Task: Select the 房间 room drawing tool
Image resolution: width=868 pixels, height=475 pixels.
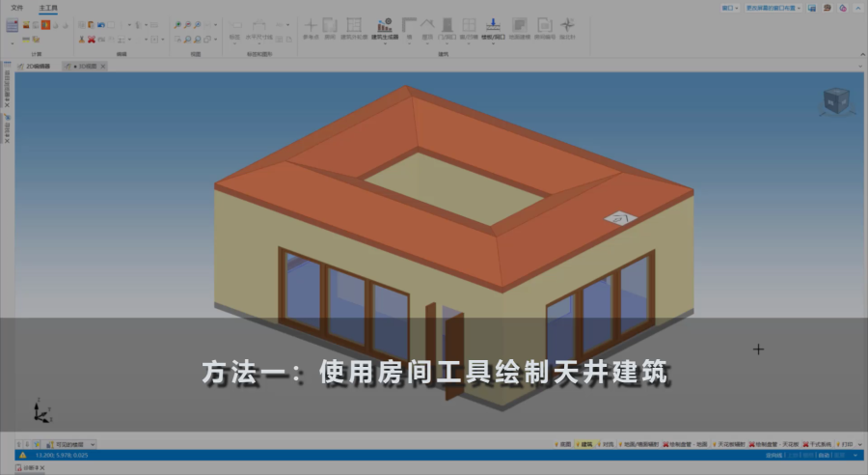Action: (330, 28)
